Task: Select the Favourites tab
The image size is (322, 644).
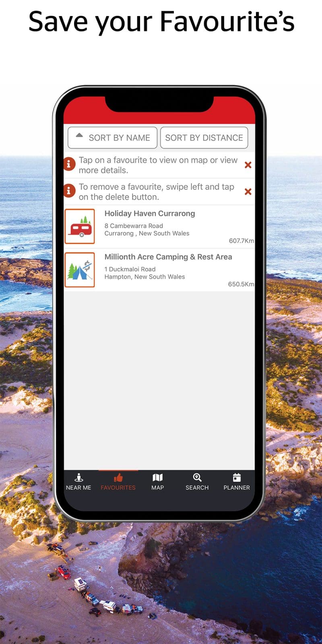Action: click(x=118, y=482)
